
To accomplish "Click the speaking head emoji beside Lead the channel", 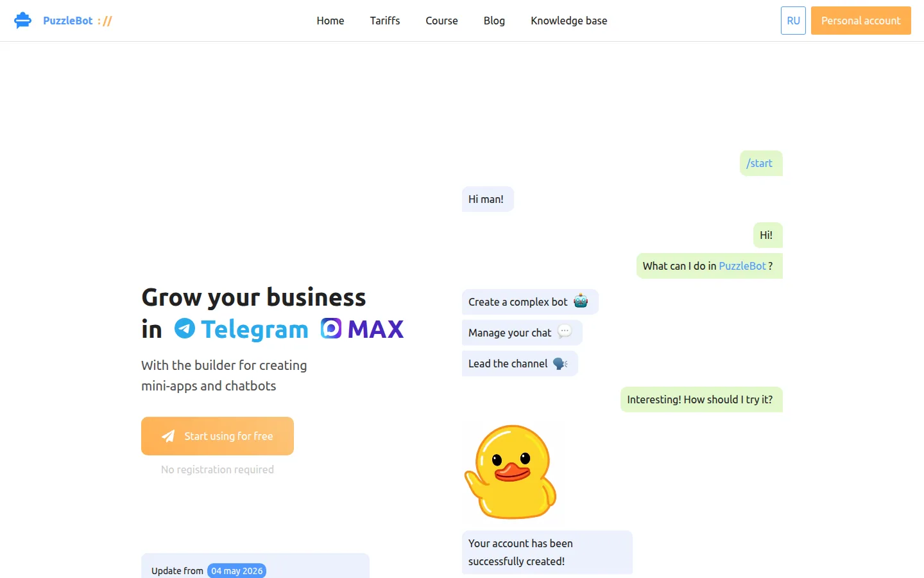I will click(560, 363).
